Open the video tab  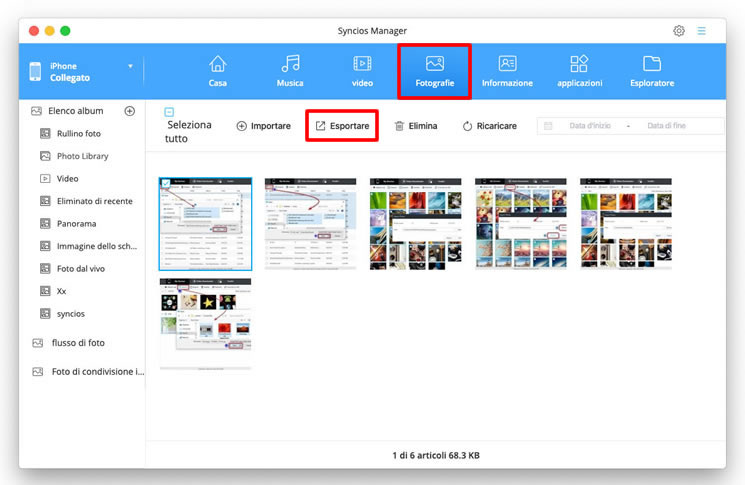click(362, 71)
